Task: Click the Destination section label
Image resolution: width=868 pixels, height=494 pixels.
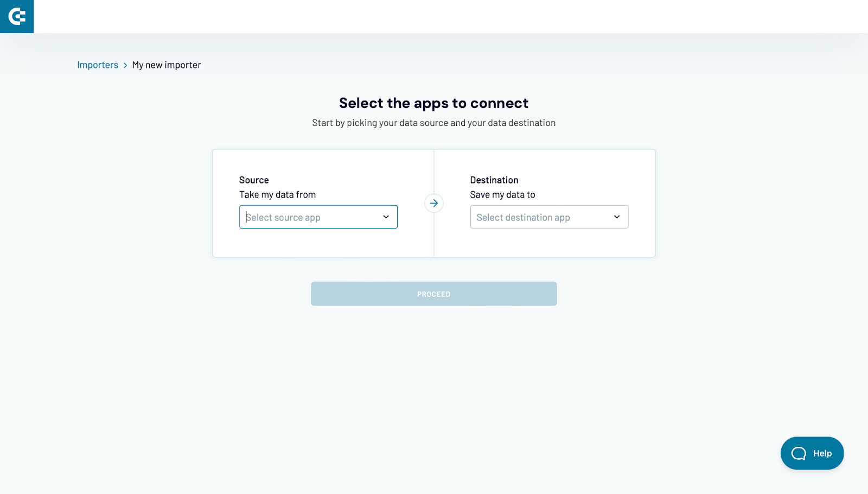Action: tap(494, 180)
